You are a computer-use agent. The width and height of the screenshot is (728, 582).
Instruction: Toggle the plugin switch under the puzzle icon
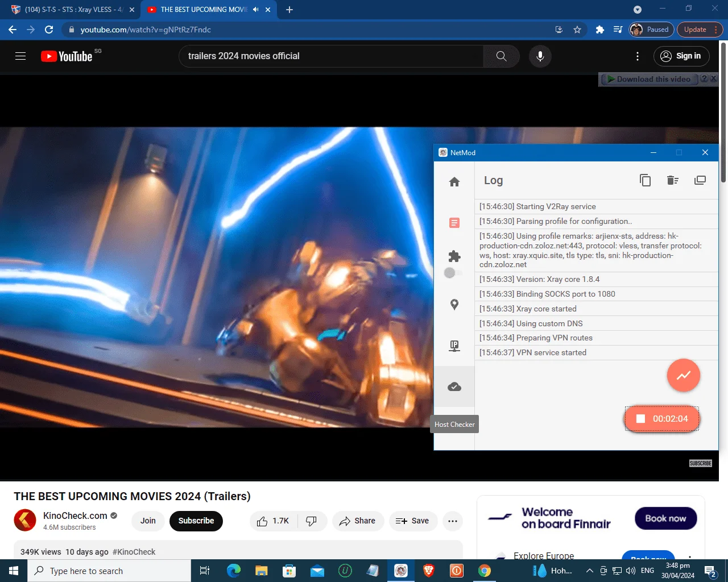453,273
